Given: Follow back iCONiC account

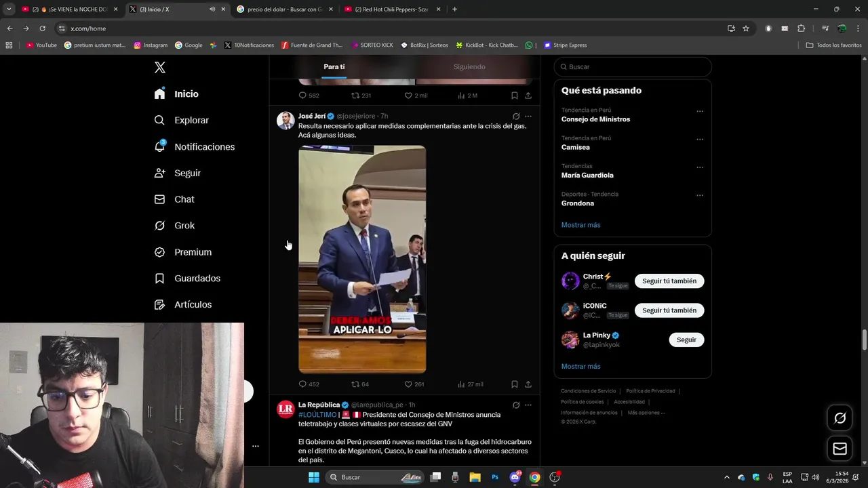Looking at the screenshot, I should click(669, 310).
